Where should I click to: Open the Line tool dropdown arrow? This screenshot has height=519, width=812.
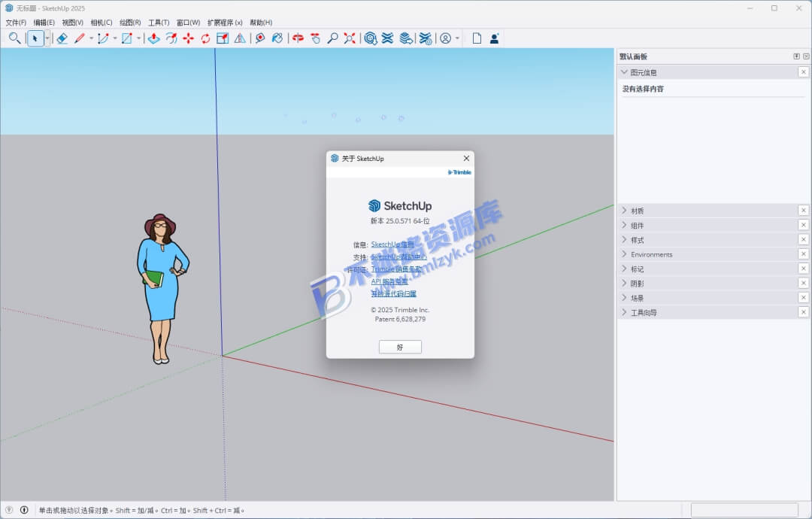91,38
